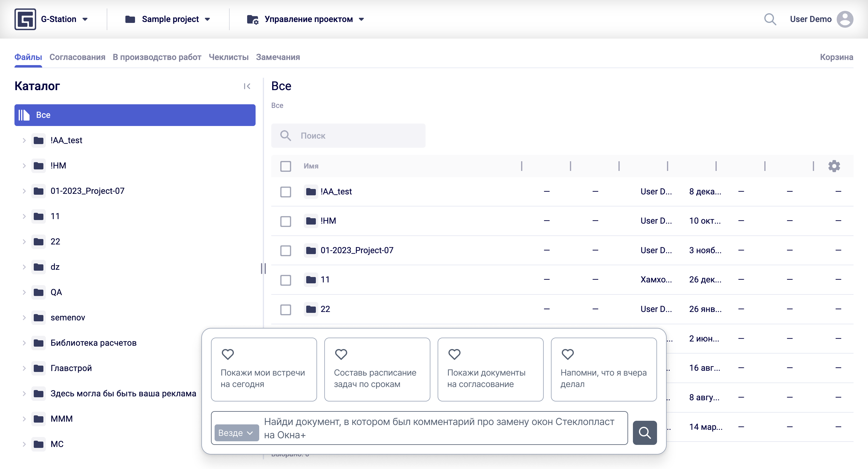Click the magnifier icon in top header
The image size is (868, 469).
pos(770,19)
